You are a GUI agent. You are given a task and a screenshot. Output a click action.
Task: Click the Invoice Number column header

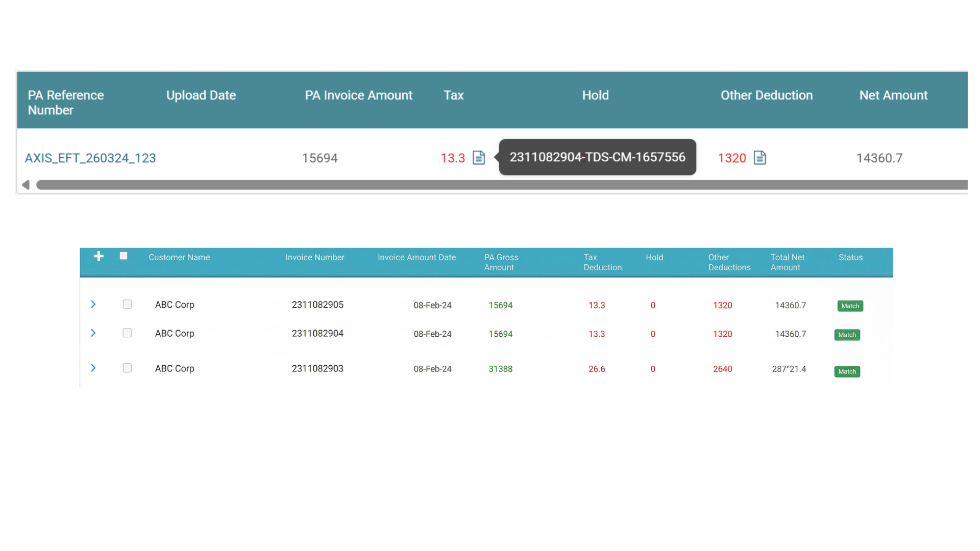pos(314,257)
